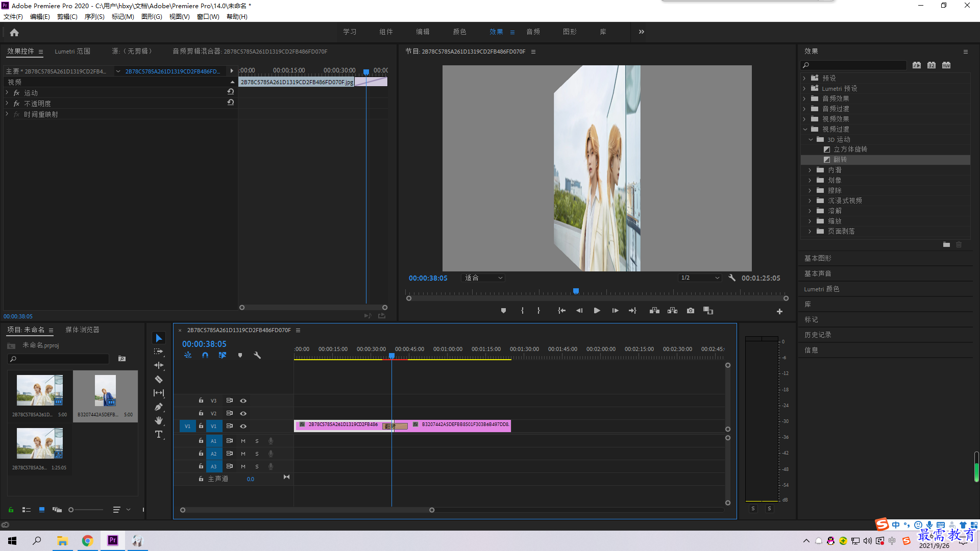Toggle V1 track output eye
The image size is (980, 551).
(243, 427)
